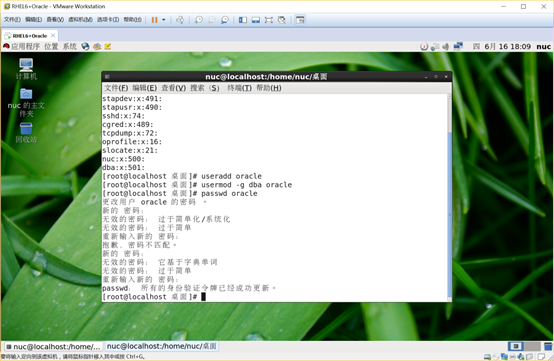
Task: Click the CD/DVD device icon in VMware status bar
Action: pos(496,357)
